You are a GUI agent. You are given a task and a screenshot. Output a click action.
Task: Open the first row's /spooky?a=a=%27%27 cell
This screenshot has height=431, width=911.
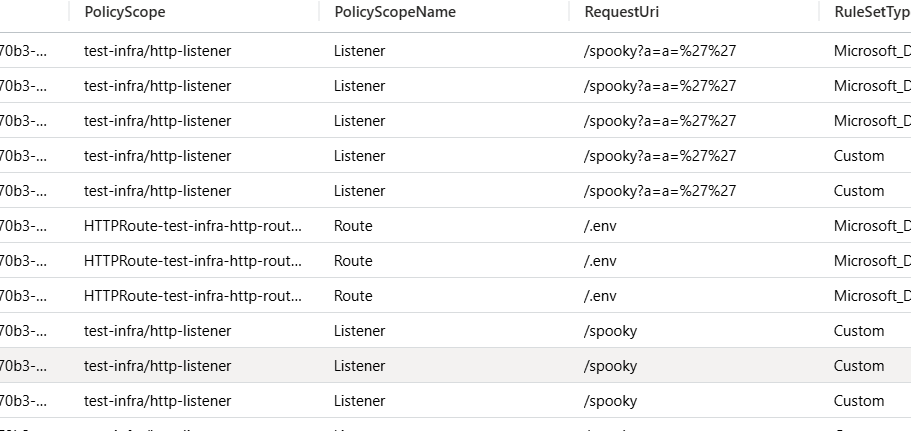(x=659, y=51)
